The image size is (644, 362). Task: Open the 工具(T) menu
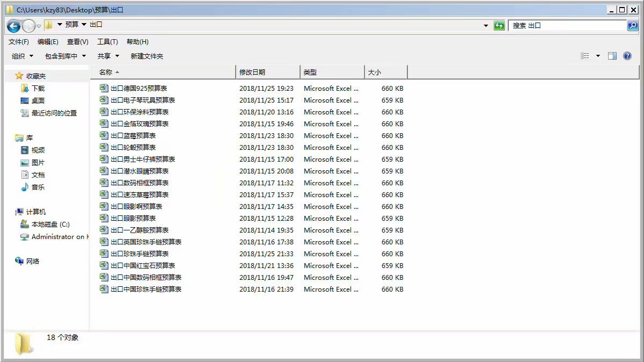tap(107, 42)
